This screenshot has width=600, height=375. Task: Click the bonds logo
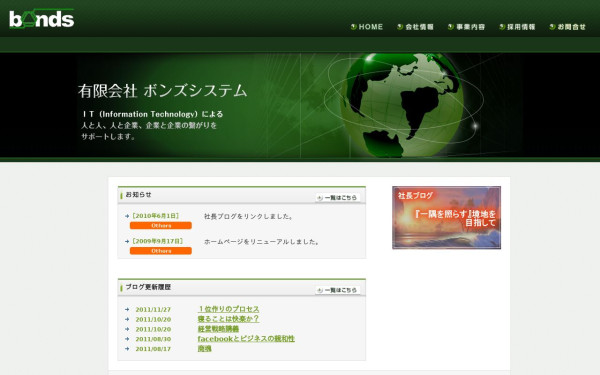(x=42, y=19)
